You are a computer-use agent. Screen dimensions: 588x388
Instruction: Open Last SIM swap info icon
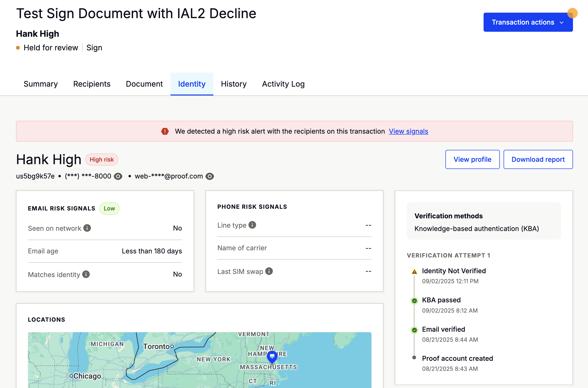(269, 271)
